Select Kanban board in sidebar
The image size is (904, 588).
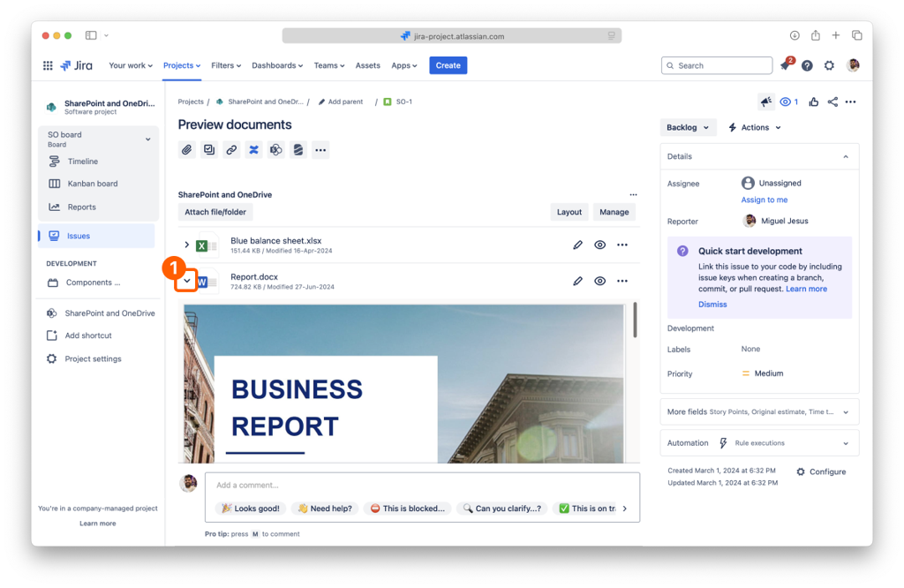point(93,184)
